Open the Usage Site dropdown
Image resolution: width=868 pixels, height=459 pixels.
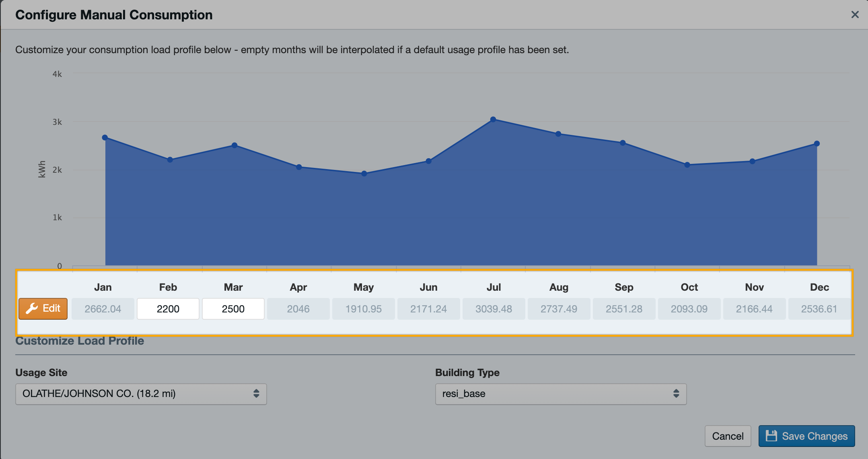pos(141,394)
